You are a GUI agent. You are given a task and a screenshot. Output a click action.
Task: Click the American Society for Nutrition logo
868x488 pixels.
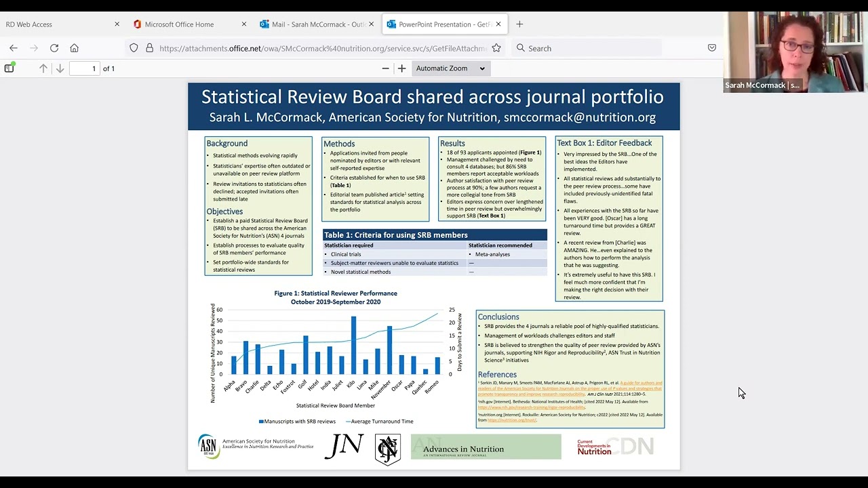[256, 446]
